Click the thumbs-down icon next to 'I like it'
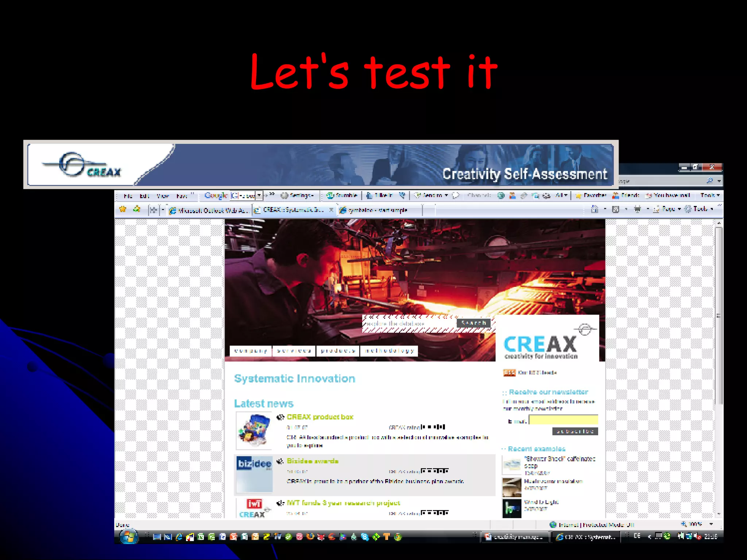 [402, 195]
